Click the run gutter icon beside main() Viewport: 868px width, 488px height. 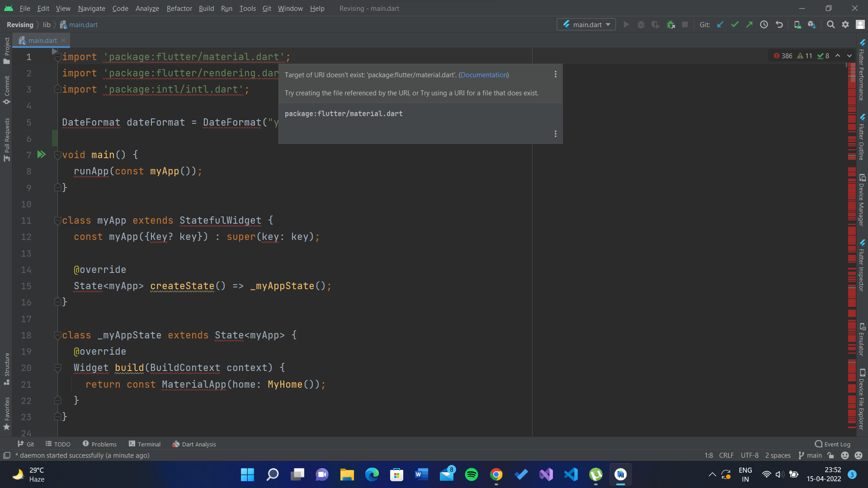pyautogui.click(x=42, y=155)
